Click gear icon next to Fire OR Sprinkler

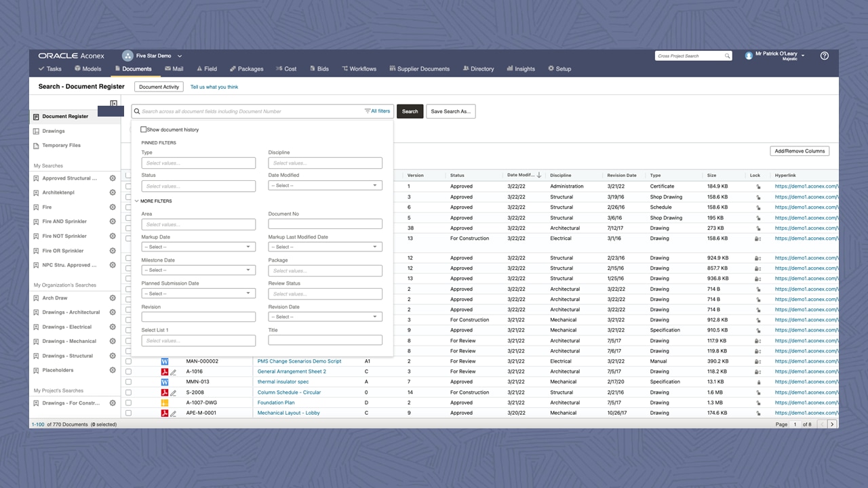point(113,251)
